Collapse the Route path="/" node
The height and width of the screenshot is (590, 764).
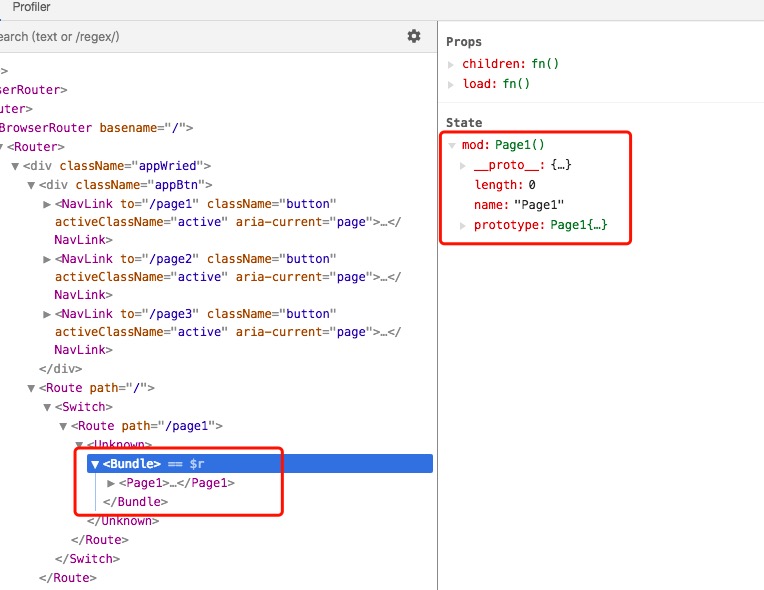tap(31, 388)
